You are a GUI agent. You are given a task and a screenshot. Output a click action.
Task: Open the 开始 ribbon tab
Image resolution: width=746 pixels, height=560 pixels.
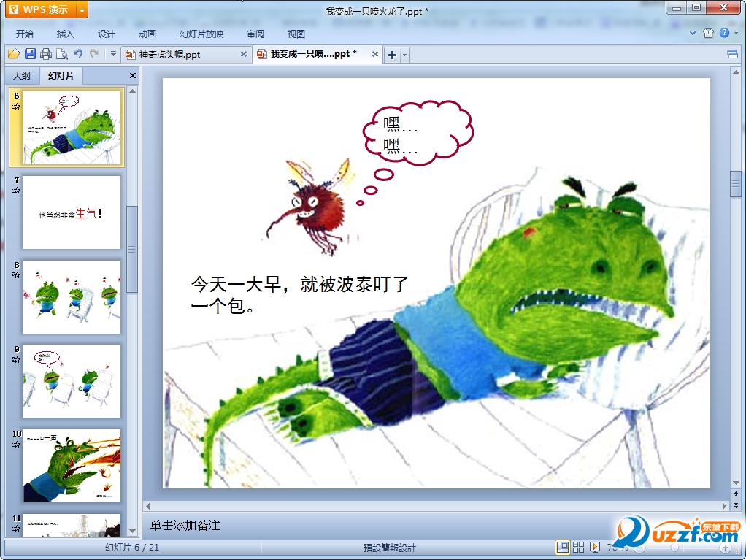25,34
